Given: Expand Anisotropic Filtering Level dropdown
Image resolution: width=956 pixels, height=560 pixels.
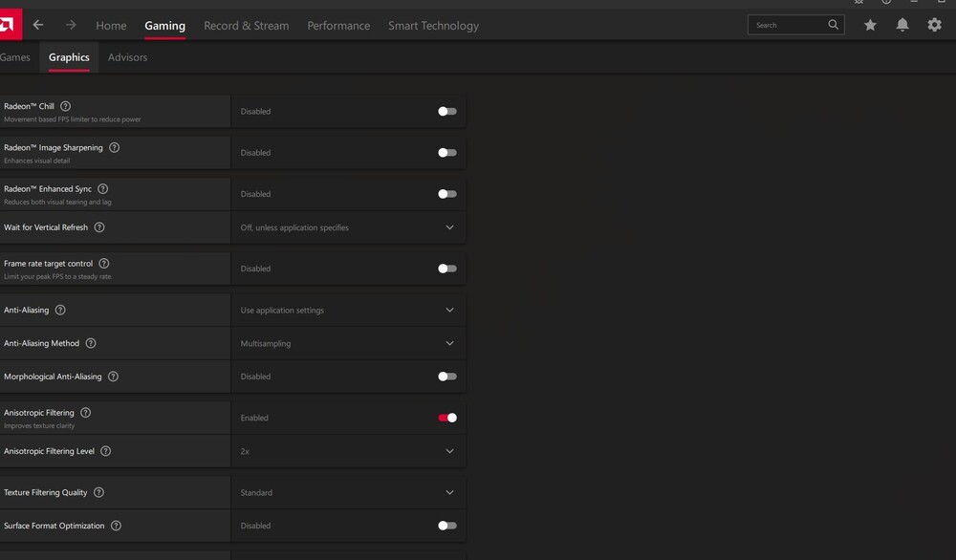Looking at the screenshot, I should pyautogui.click(x=449, y=451).
